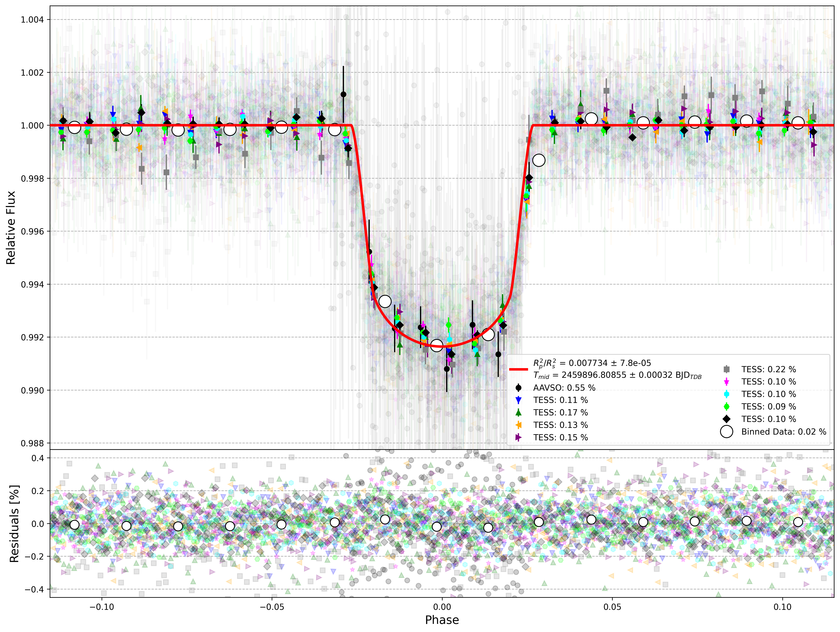Click the cyan hexagon legend marker

(x=727, y=394)
